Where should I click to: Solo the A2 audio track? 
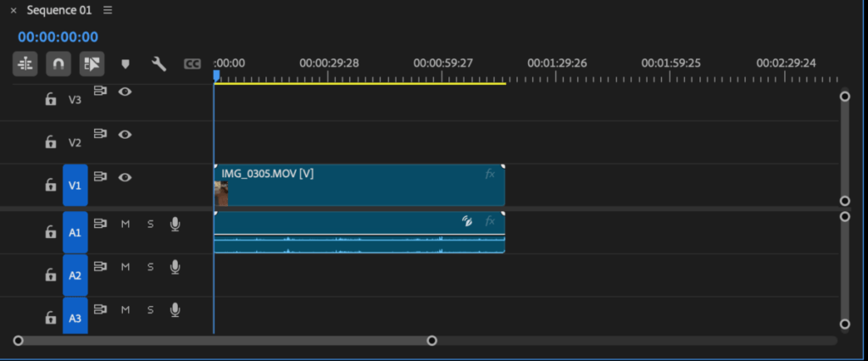pos(150,267)
